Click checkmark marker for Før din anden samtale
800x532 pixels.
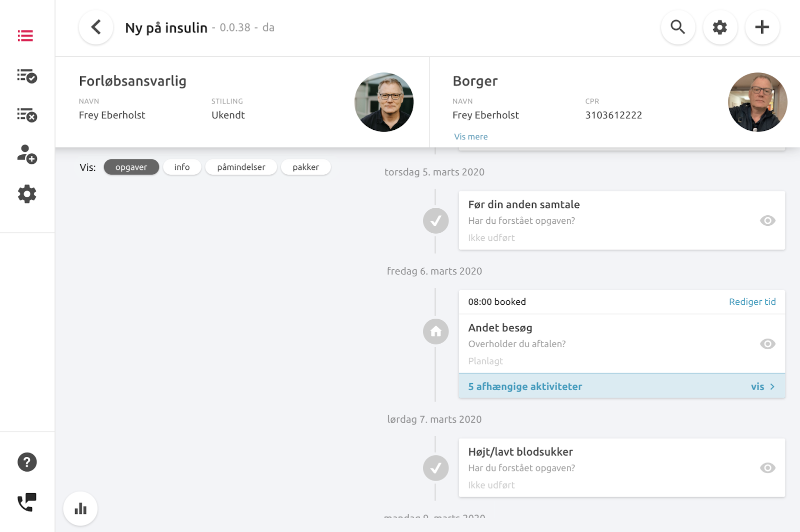click(x=436, y=221)
